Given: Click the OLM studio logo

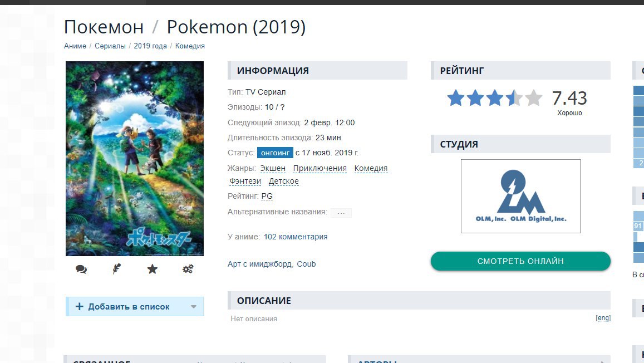Looking at the screenshot, I should (520, 197).
